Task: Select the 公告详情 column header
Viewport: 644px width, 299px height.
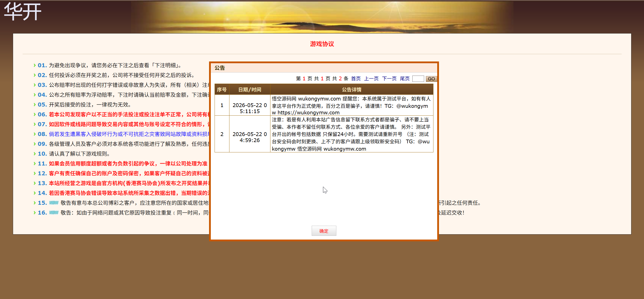Action: pyautogui.click(x=352, y=89)
